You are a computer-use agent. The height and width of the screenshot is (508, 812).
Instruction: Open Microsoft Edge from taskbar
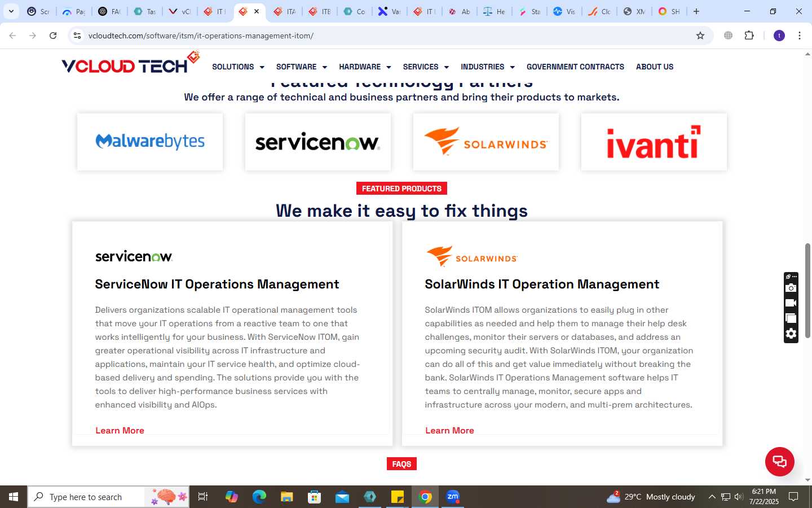click(259, 497)
